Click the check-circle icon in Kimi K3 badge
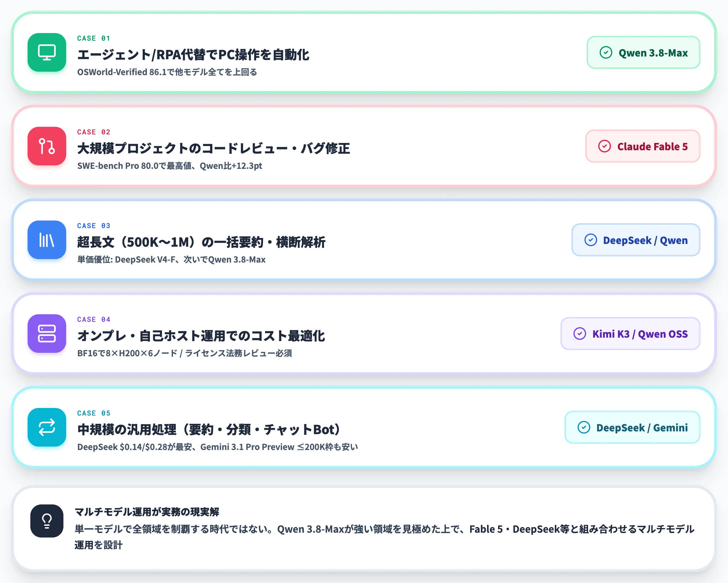The height and width of the screenshot is (583, 728). 579,334
